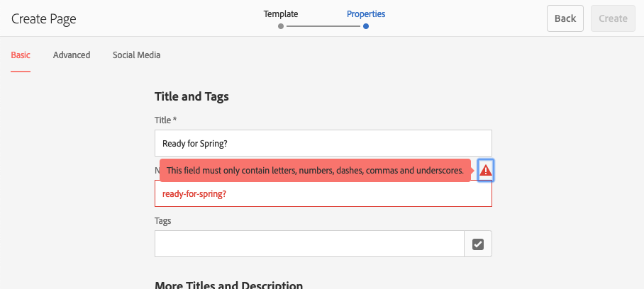Click the "Tags" field label
This screenshot has width=644, height=289.
coord(162,221)
